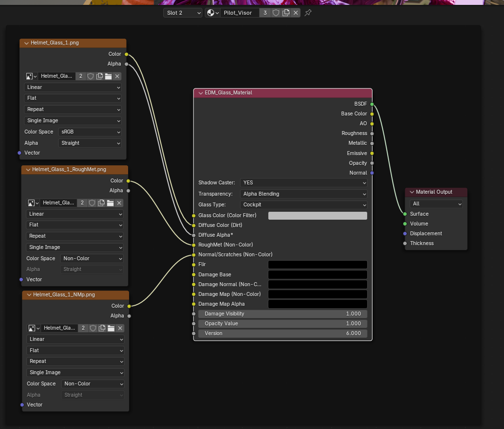Click the Damage Visibility value slider
The width and height of the screenshot is (504, 429).
[283, 314]
